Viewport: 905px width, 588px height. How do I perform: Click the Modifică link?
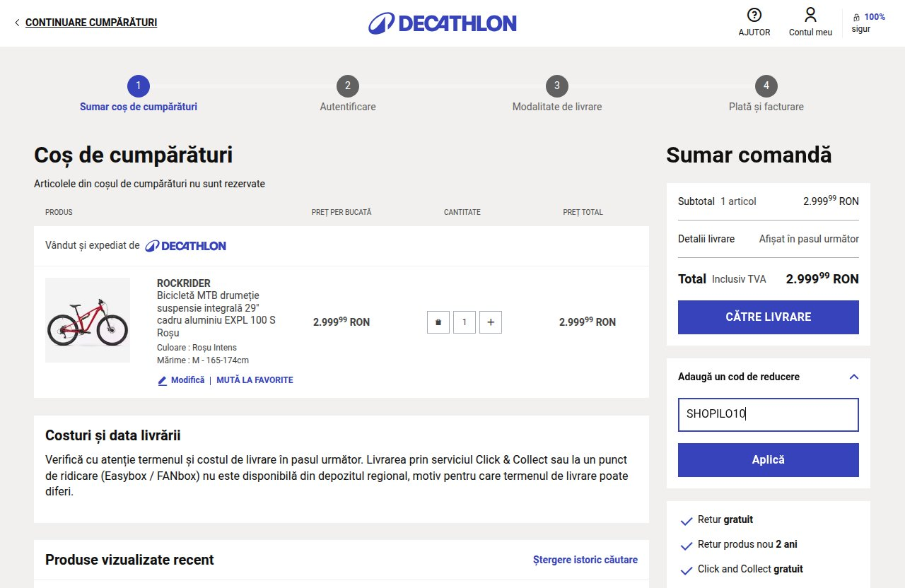[x=187, y=380]
